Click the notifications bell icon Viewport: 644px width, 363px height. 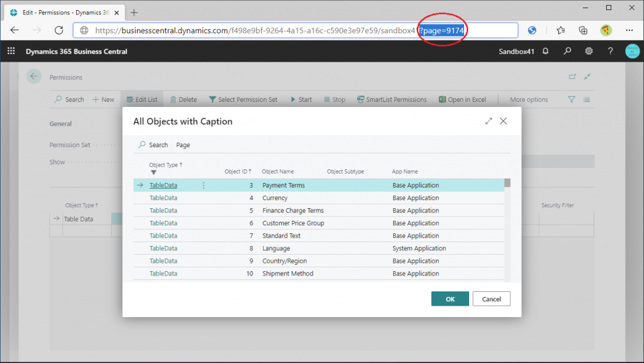click(x=545, y=52)
